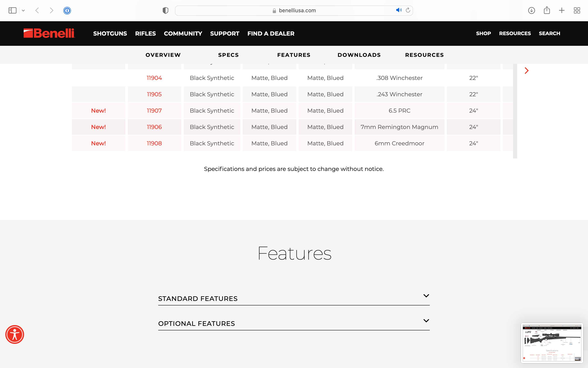The height and width of the screenshot is (368, 588).
Task: Open the screenshot preview thumbnail
Action: click(552, 343)
